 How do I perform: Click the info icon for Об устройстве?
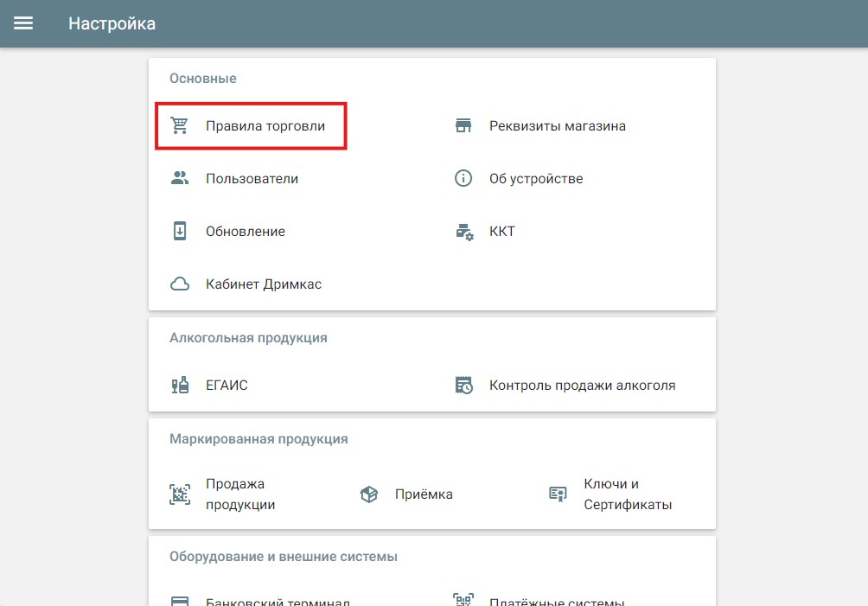point(463,179)
